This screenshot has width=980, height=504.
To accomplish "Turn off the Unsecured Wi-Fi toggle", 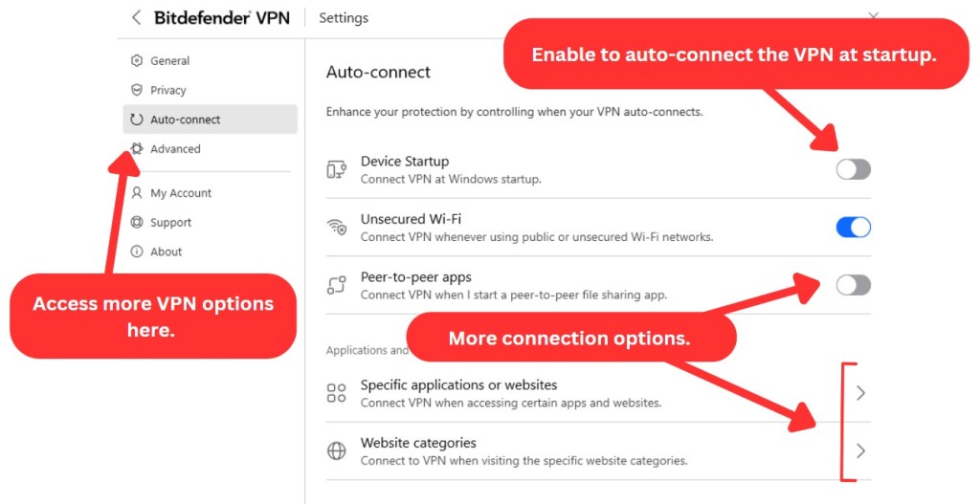I will pos(853,227).
